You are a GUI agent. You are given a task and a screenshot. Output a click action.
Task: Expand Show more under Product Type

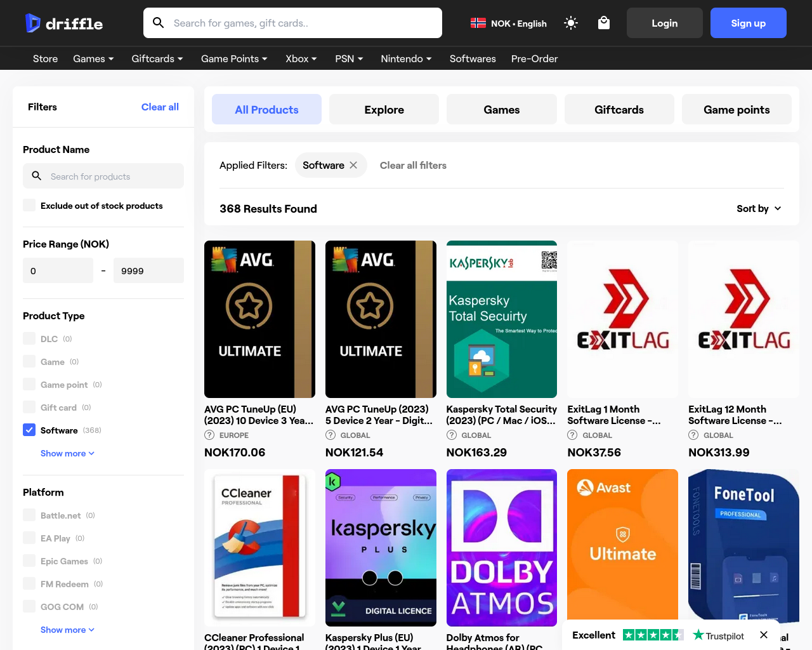coord(67,453)
